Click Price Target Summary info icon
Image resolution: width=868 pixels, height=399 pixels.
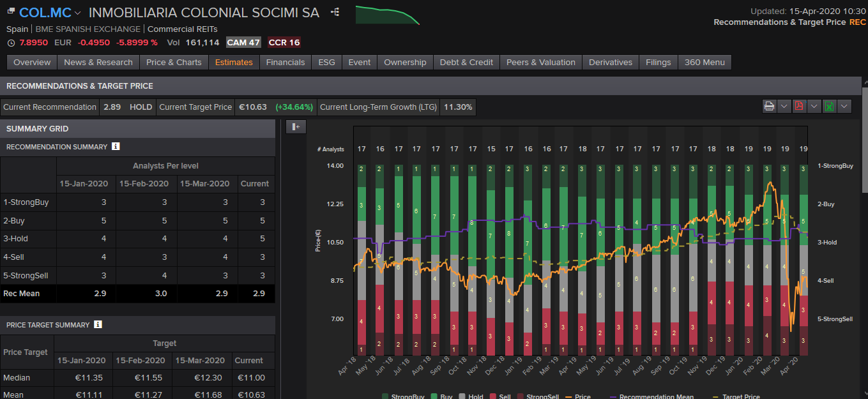pyautogui.click(x=98, y=324)
